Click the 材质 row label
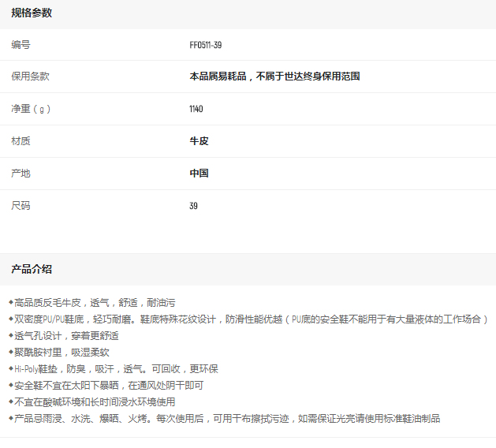Screen dimensions: 496x448 [21, 141]
